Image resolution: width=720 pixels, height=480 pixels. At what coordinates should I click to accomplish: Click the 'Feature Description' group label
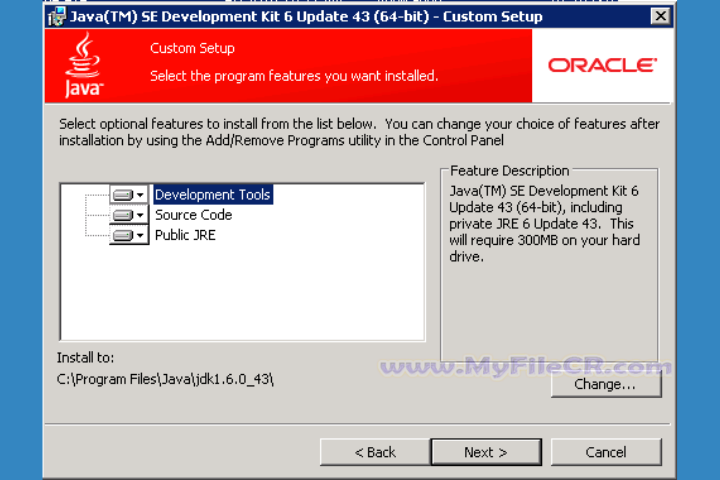509,171
